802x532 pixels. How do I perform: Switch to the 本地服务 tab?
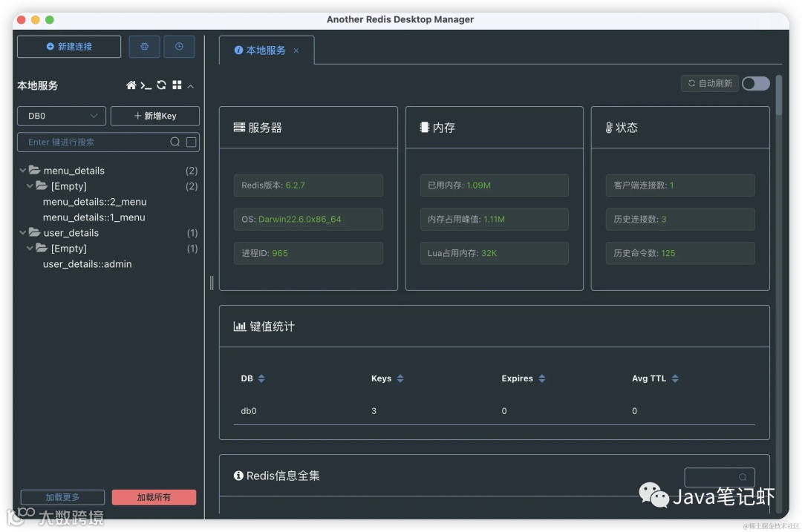[x=267, y=50]
